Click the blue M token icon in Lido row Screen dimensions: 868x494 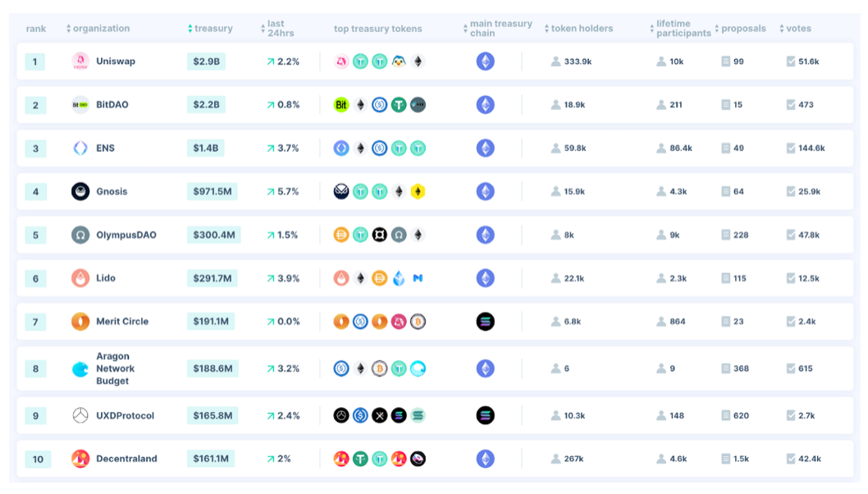coord(418,278)
